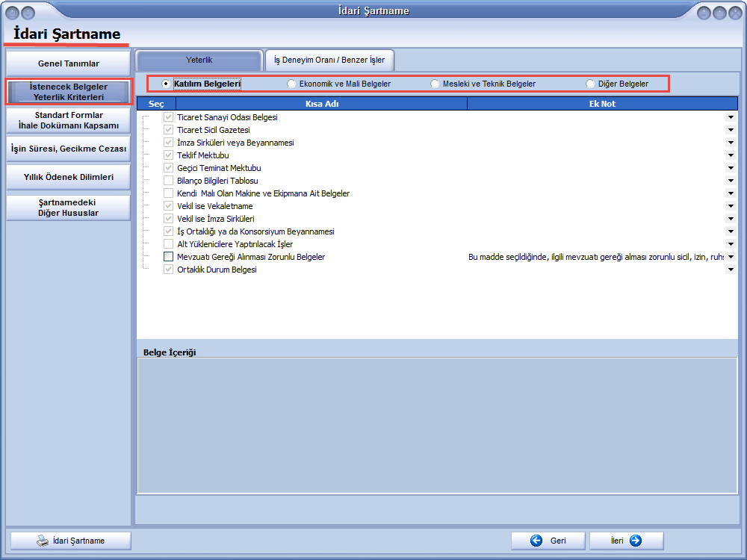Click the blue right arrow icon beside İleri
The height and width of the screenshot is (560, 747).
636,541
